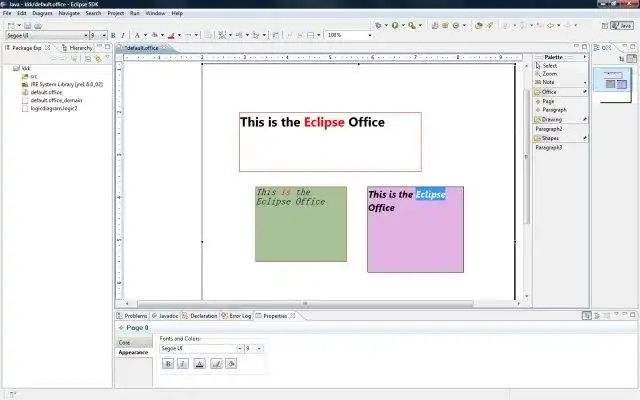The image size is (640, 400).
Task: Collapse the Office palette drawer
Action: (x=560, y=92)
